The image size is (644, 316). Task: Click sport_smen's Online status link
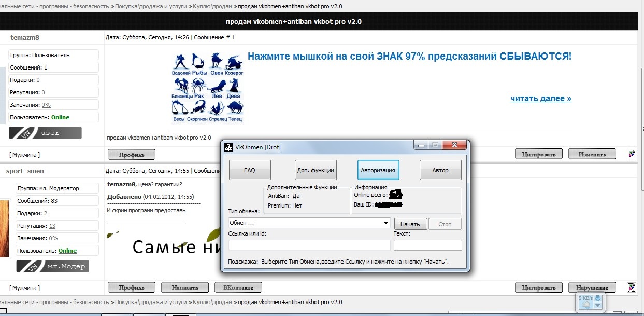[x=67, y=251]
